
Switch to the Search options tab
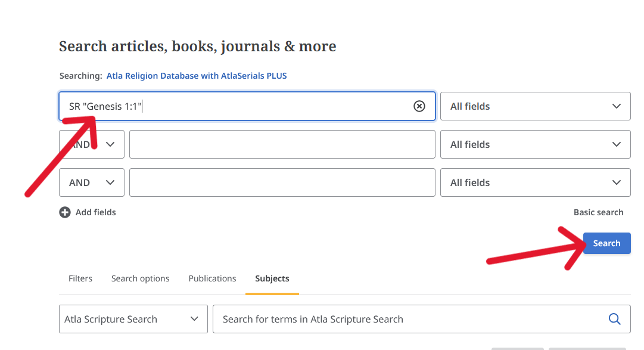[140, 278]
